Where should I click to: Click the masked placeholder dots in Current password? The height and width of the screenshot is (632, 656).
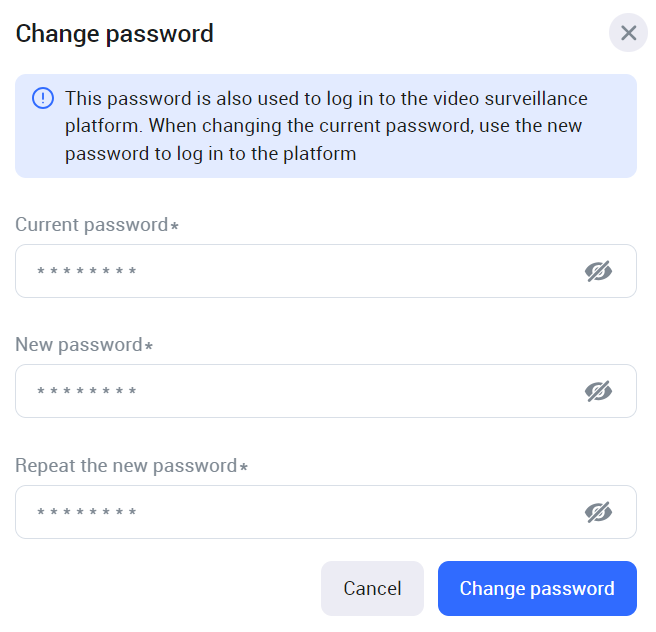86,272
